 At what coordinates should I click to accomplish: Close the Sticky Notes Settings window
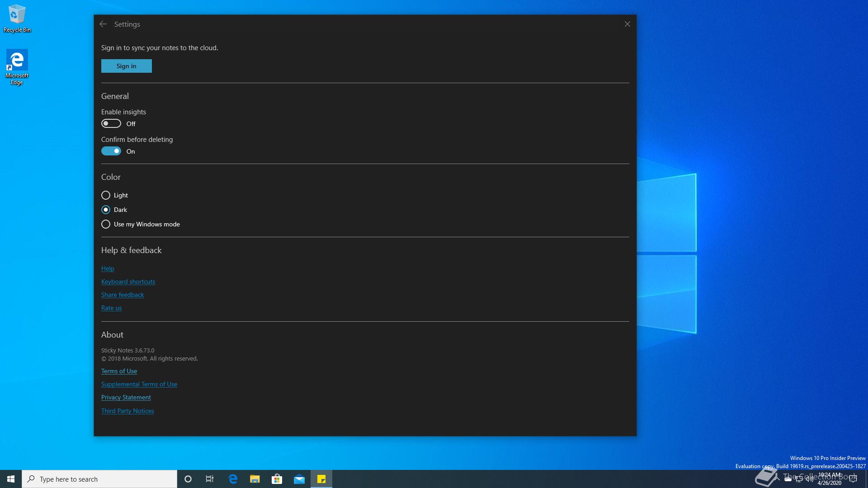pyautogui.click(x=627, y=24)
